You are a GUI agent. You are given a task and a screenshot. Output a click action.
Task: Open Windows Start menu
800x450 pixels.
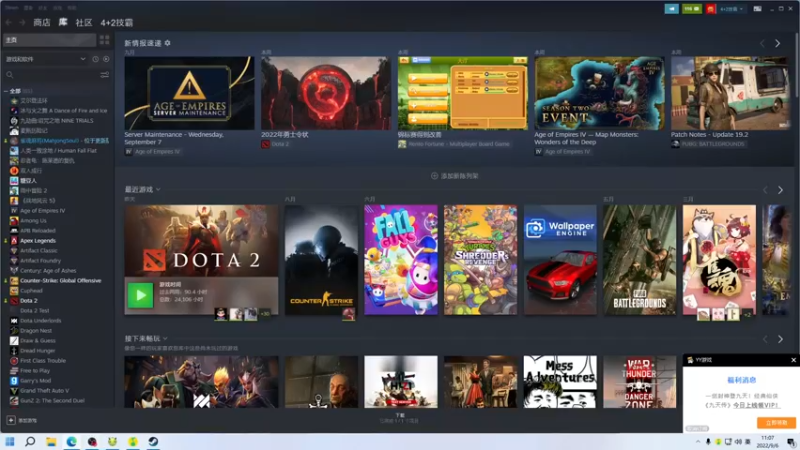pos(10,441)
